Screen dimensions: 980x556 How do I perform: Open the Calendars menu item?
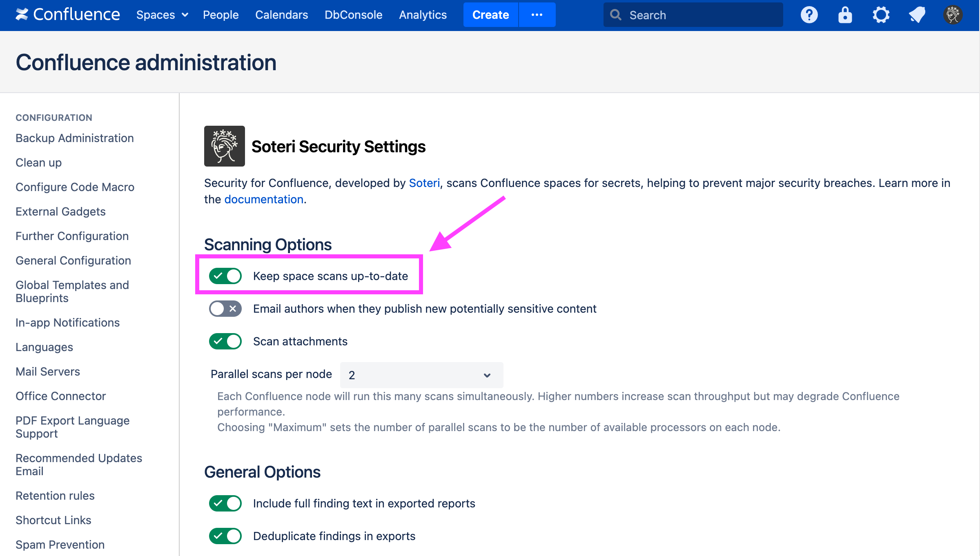click(x=281, y=15)
